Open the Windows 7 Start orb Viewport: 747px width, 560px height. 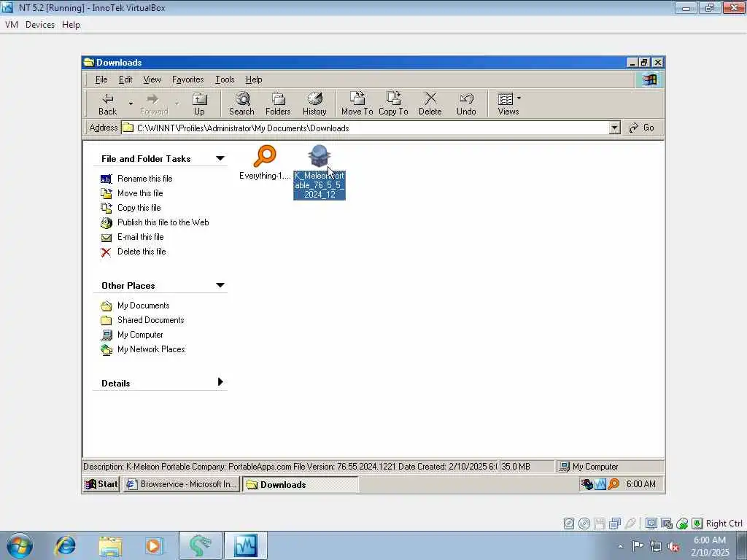click(x=20, y=545)
